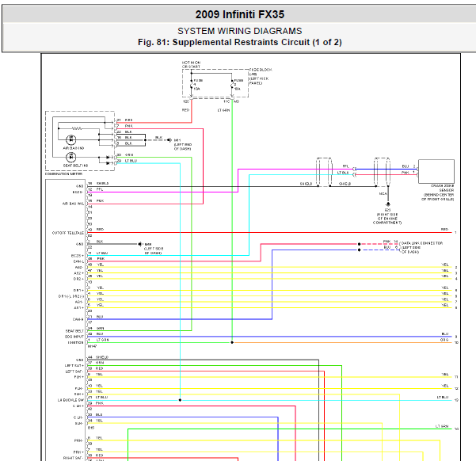Click the "RIGHT SAT-" pin label
This screenshot has height=461, width=476.
click(x=73, y=458)
